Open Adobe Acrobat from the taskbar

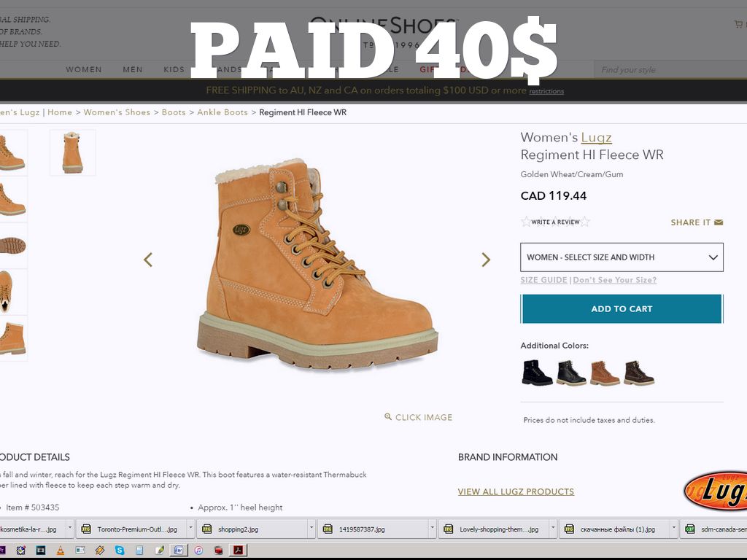pyautogui.click(x=237, y=550)
